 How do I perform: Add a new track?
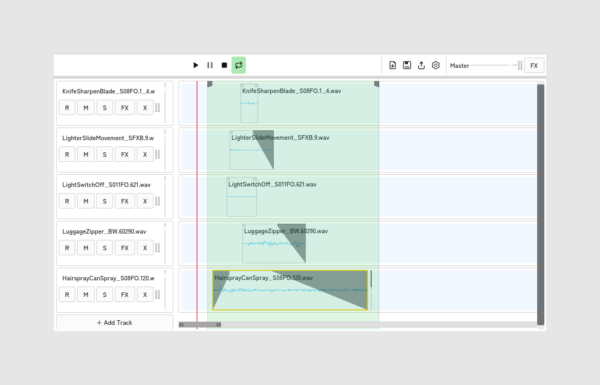(114, 322)
